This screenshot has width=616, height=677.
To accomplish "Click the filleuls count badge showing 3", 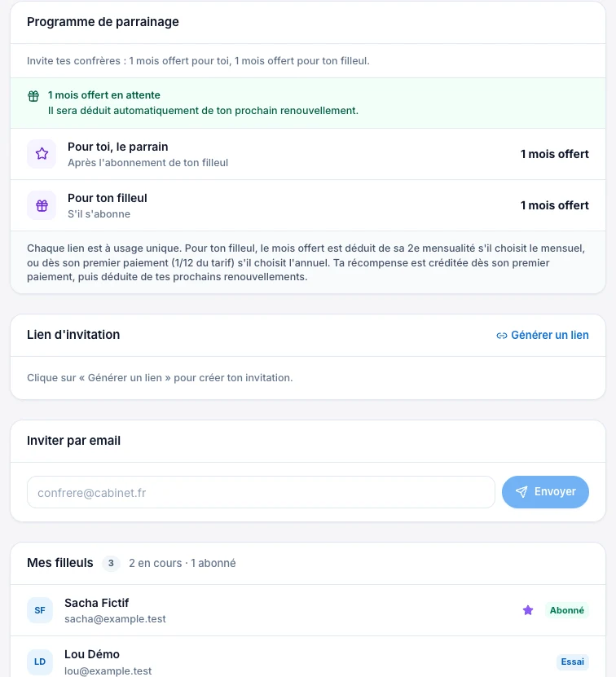I will click(x=111, y=563).
